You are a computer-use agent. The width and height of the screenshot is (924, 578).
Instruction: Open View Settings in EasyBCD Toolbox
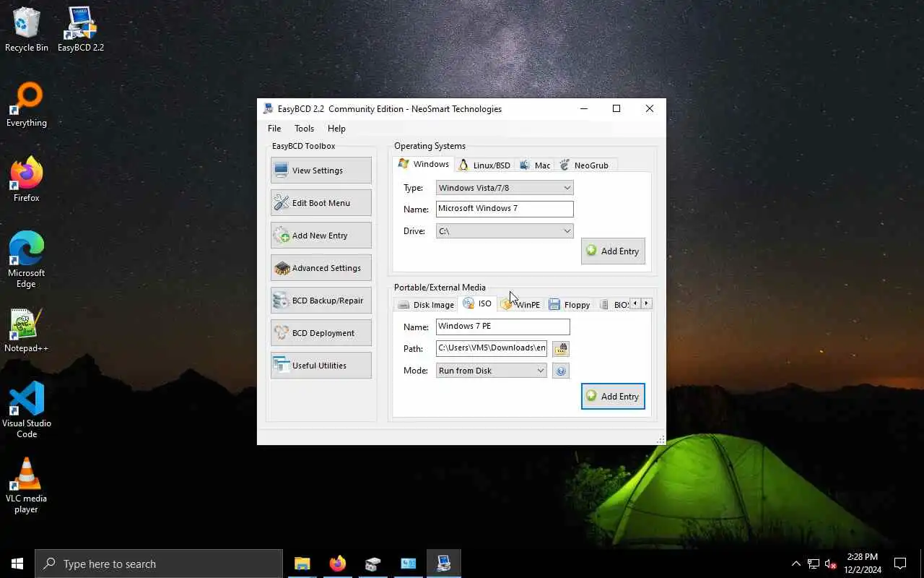coord(321,171)
